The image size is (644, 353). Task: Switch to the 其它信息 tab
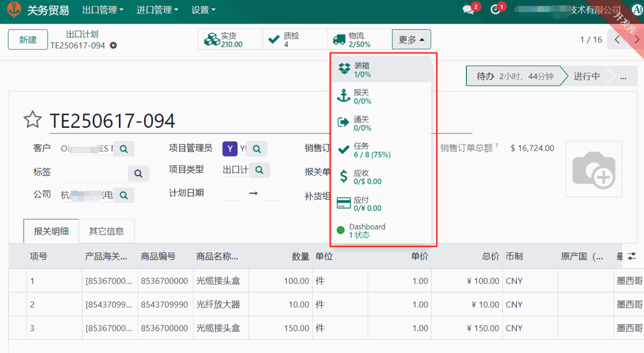point(106,231)
